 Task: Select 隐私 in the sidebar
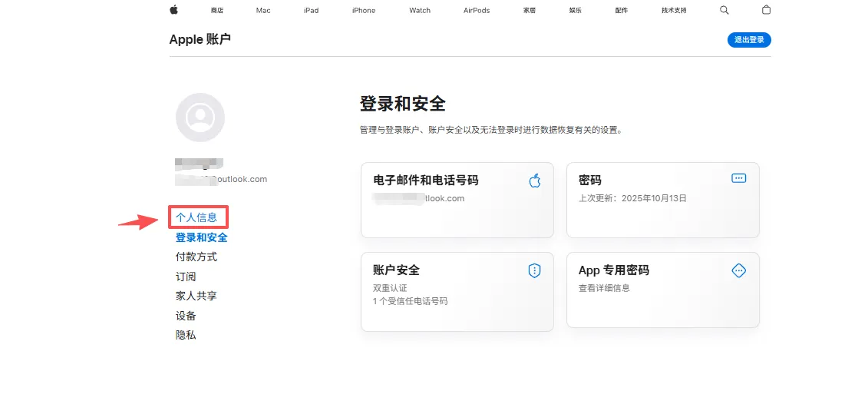(x=186, y=335)
